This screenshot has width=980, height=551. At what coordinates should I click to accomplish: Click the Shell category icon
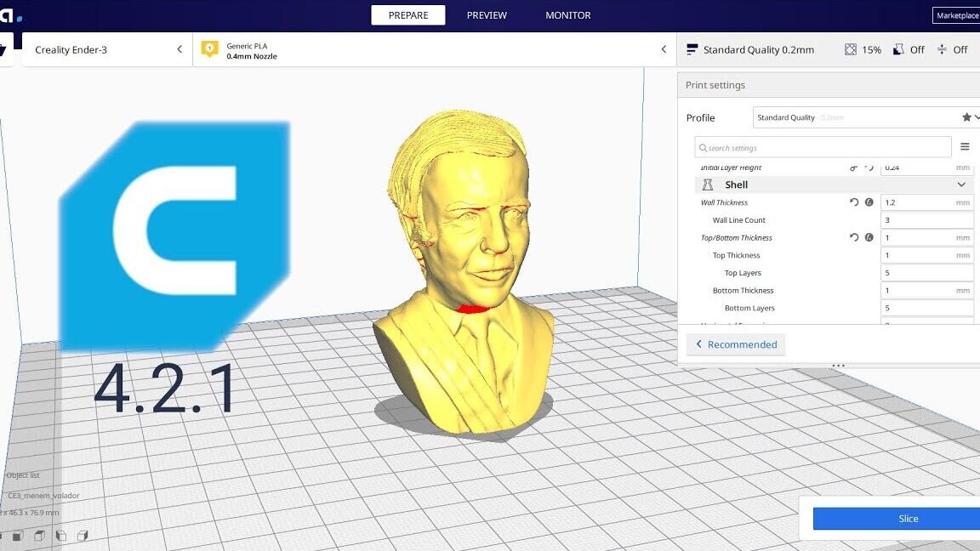[708, 185]
